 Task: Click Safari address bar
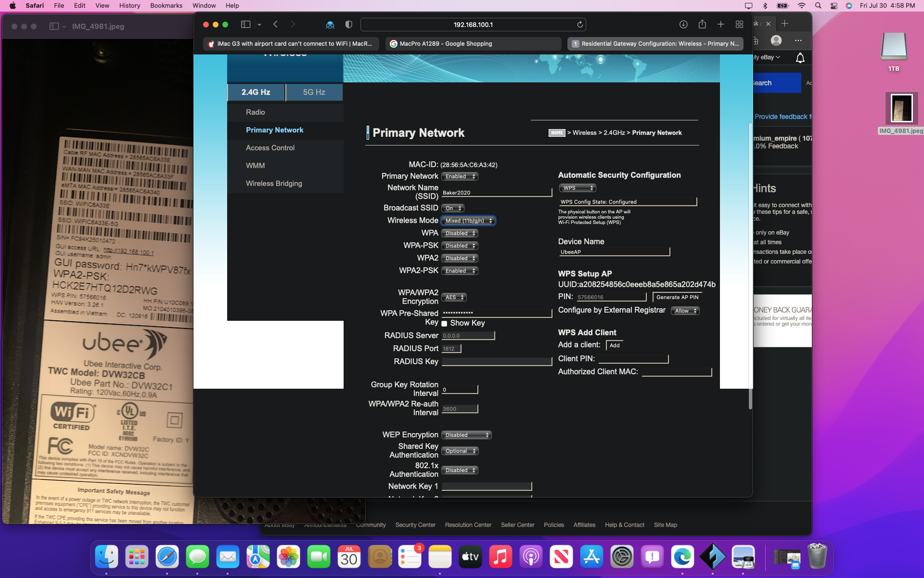pos(473,25)
